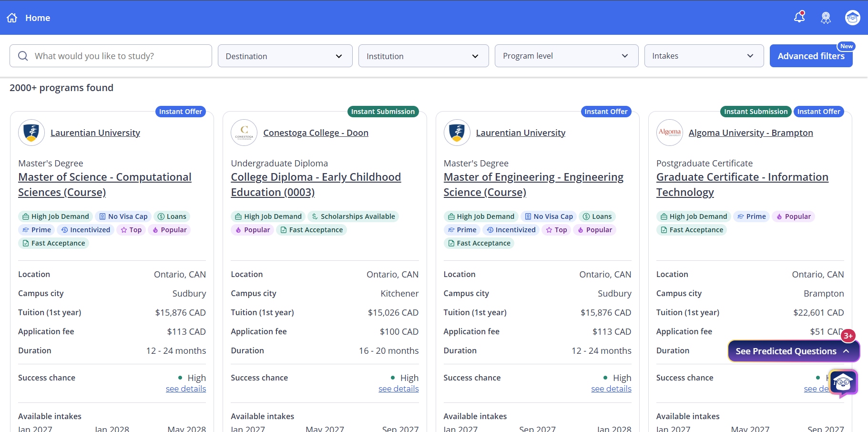Click Prime tag on Algoma card
The image size is (868, 432).
(751, 216)
